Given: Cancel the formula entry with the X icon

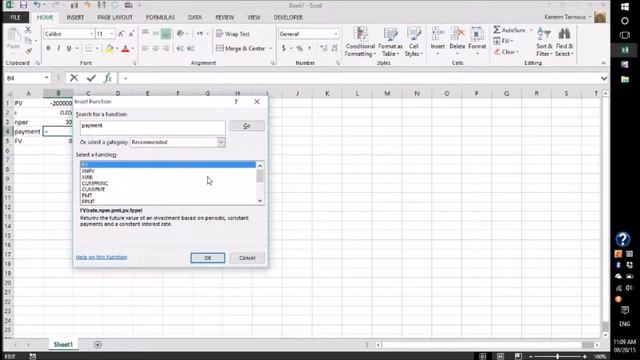Looking at the screenshot, I should coord(74,78).
